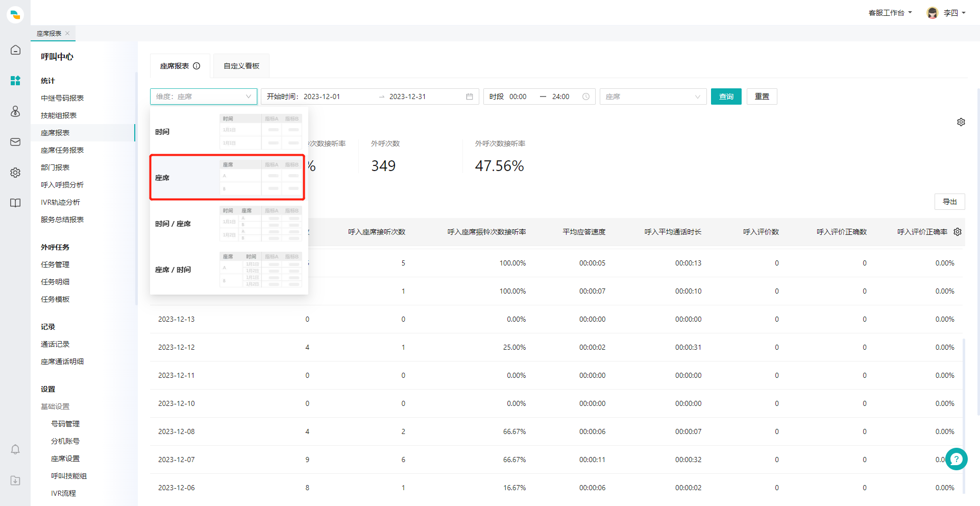980x506 pixels.
Task: Select 座席 / 时间 dimension option
Action: point(229,270)
